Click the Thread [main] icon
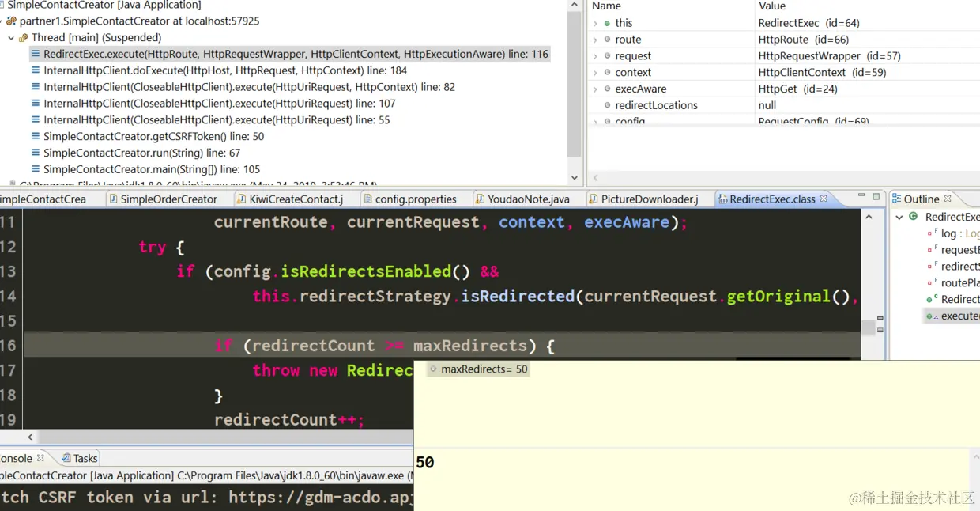 click(24, 38)
